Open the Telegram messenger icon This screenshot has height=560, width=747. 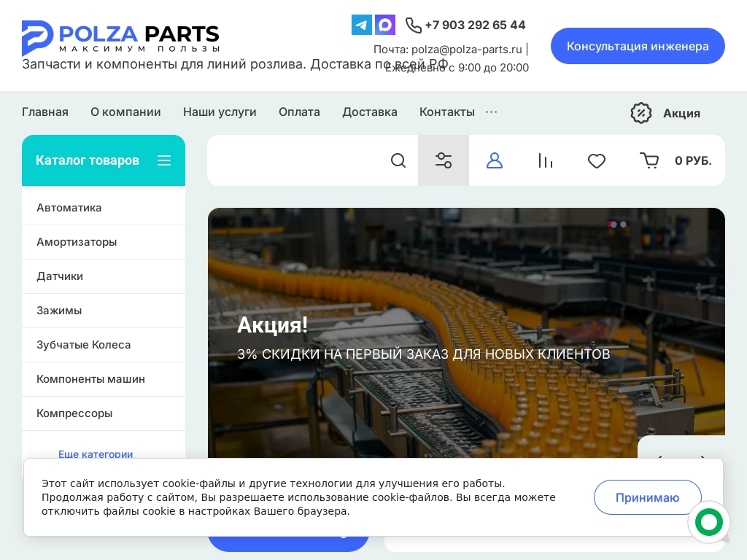[361, 25]
